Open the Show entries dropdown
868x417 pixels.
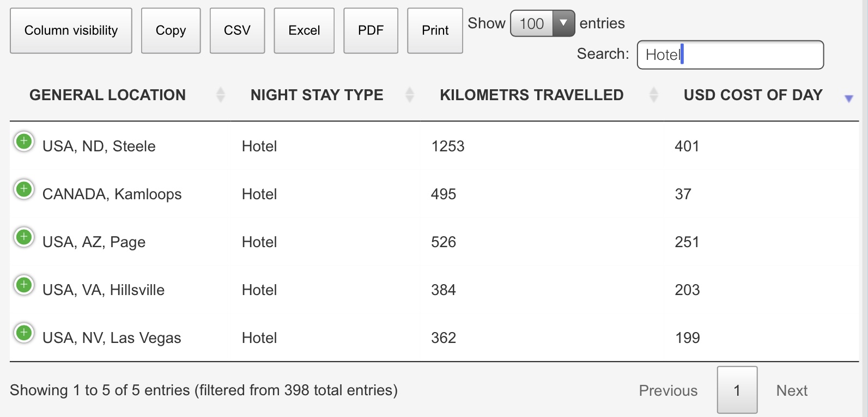(x=542, y=23)
